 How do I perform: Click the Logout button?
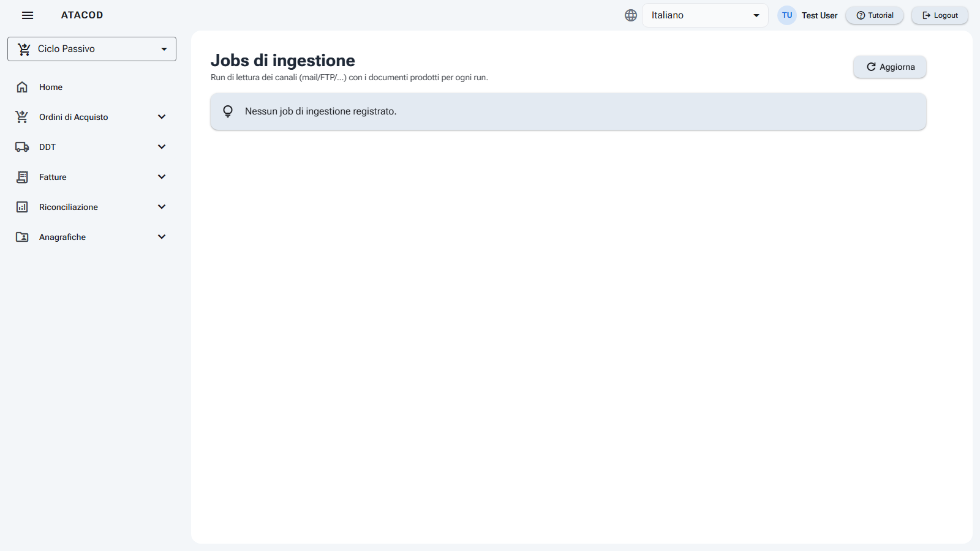tap(940, 15)
